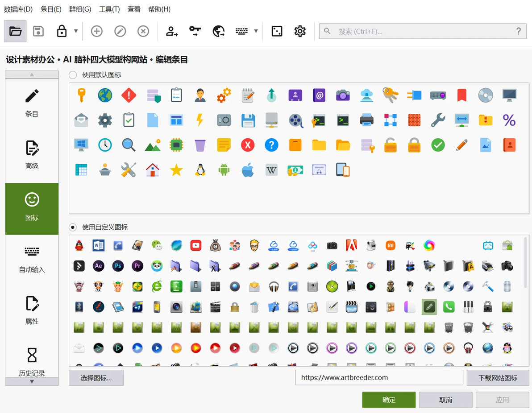Screen dimensions: 532x413
Task: Expand dropdown arrow next to lock icon
Action: tap(76, 31)
